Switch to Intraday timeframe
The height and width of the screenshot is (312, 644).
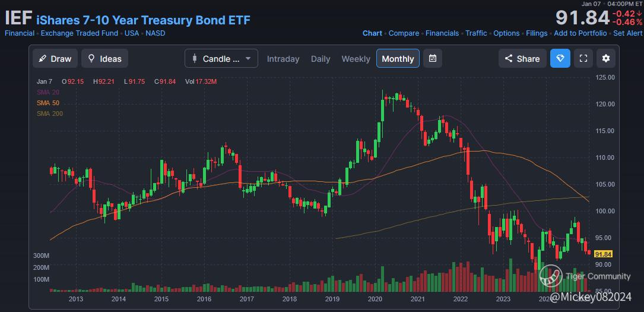coord(283,59)
